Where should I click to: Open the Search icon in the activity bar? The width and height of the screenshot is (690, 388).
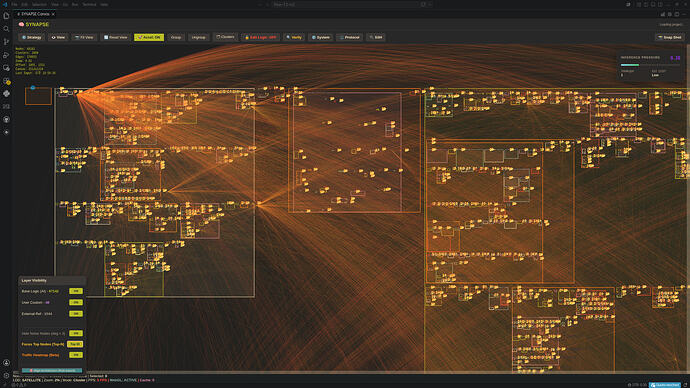click(6, 29)
